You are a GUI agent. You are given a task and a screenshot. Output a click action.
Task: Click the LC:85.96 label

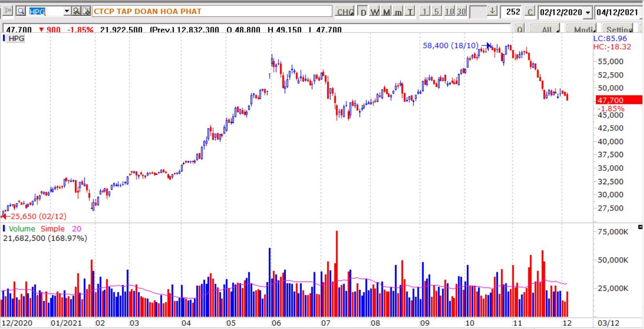tap(610, 38)
